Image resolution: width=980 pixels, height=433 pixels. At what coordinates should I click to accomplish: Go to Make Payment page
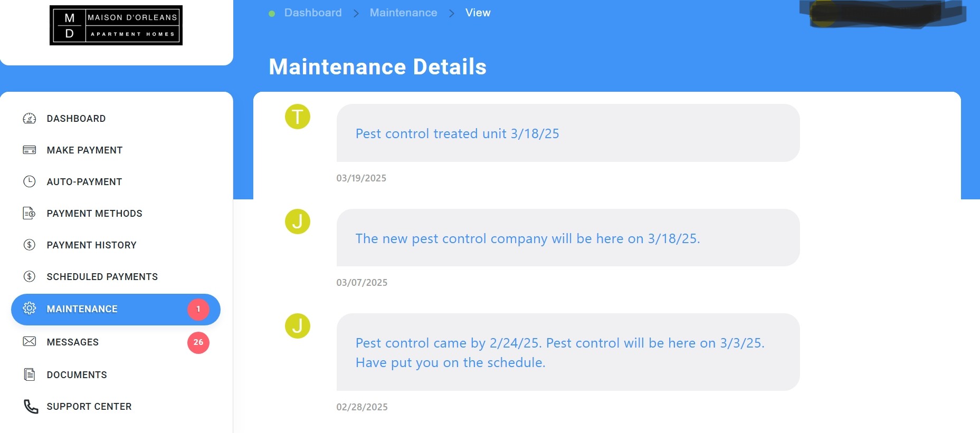(84, 150)
